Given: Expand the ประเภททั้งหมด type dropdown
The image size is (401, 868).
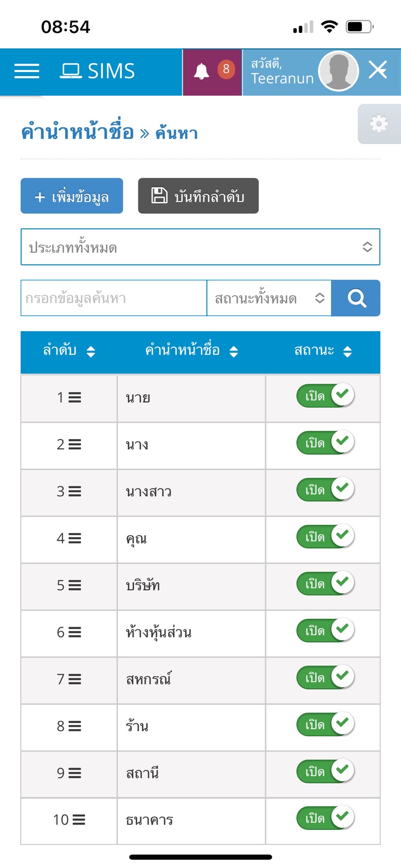Looking at the screenshot, I should [200, 247].
